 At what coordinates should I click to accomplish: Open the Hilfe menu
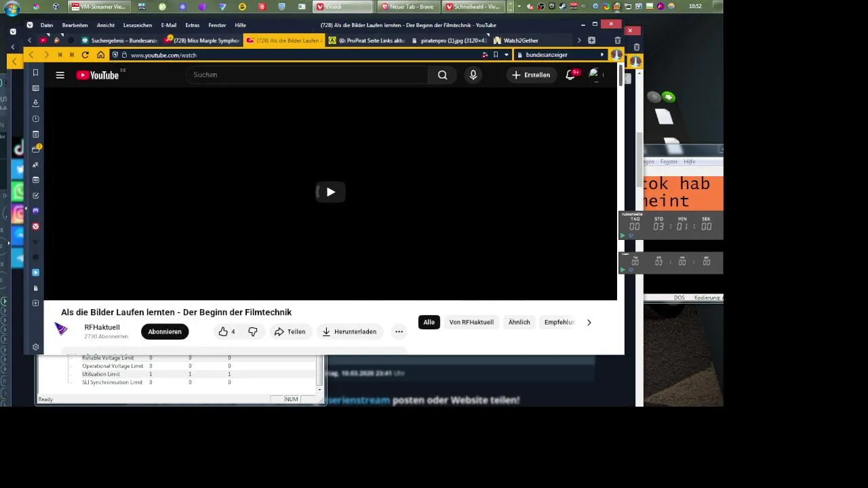(x=240, y=25)
